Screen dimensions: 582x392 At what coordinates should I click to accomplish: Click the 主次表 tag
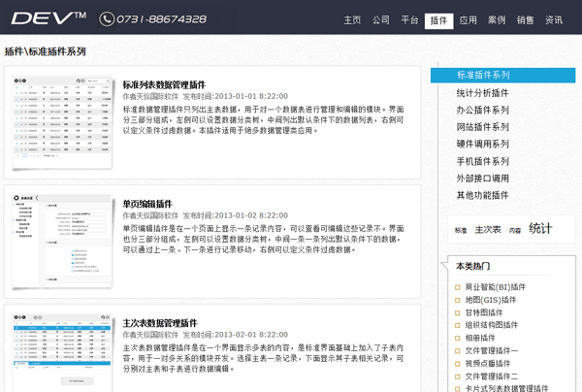[x=488, y=230]
